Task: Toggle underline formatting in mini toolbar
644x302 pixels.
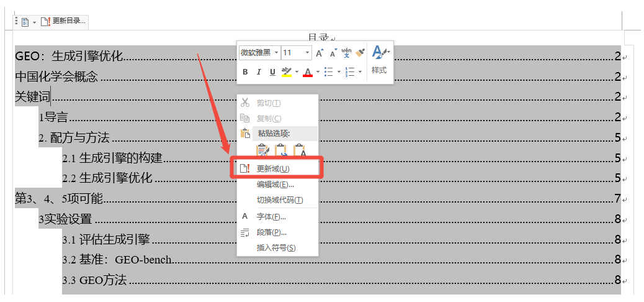Action: pyautogui.click(x=272, y=72)
